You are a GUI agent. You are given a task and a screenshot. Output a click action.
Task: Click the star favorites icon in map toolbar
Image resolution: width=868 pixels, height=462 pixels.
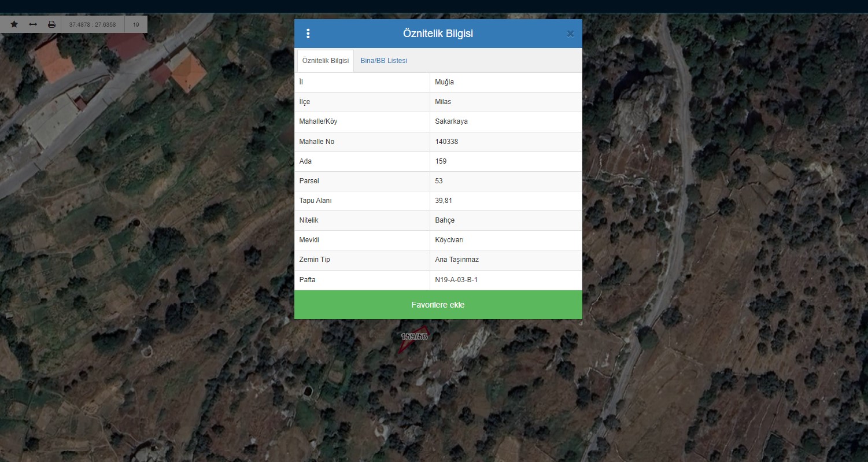tap(14, 24)
